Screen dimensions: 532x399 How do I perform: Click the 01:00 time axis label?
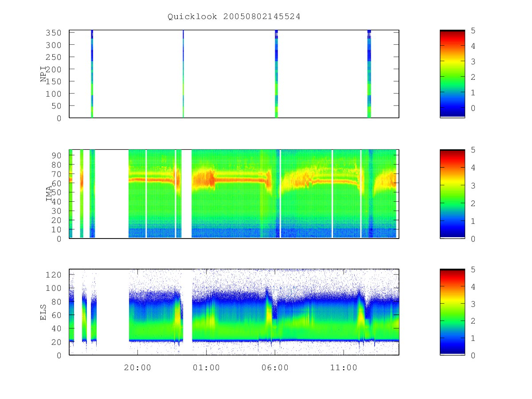(206, 368)
